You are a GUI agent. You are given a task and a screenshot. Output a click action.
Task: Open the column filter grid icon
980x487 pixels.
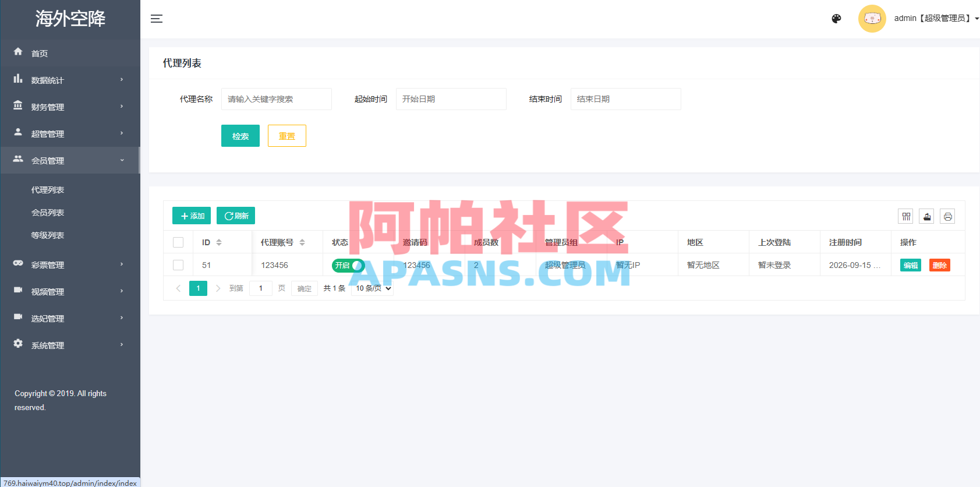(906, 217)
